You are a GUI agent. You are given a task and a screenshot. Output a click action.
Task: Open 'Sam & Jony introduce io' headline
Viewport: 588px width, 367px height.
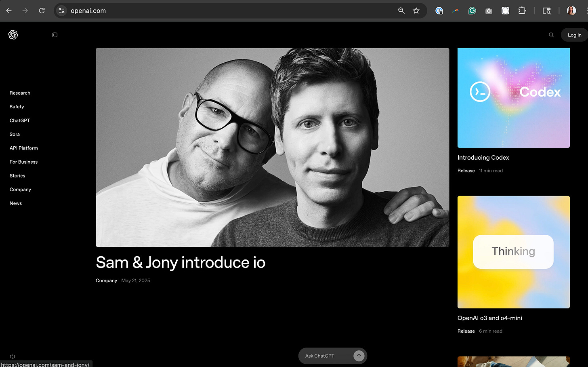(x=181, y=263)
